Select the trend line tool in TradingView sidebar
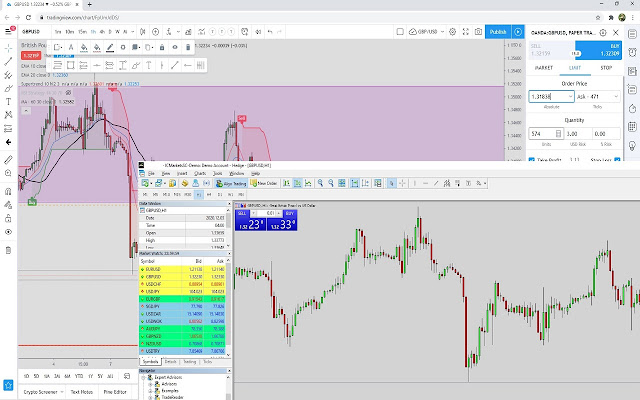 8,62
